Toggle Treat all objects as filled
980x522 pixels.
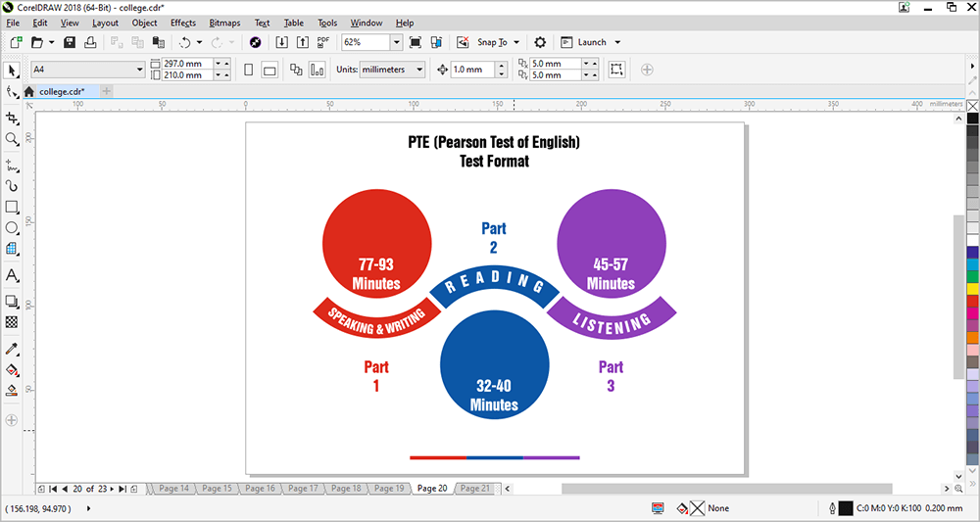pyautogui.click(x=616, y=70)
